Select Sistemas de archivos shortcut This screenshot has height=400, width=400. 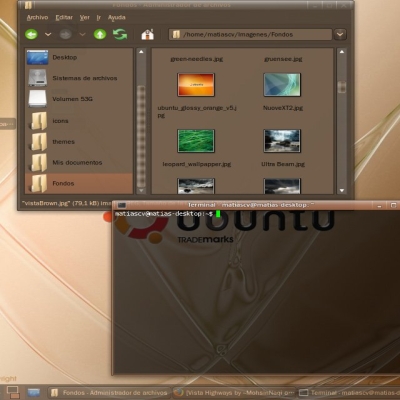click(x=79, y=78)
